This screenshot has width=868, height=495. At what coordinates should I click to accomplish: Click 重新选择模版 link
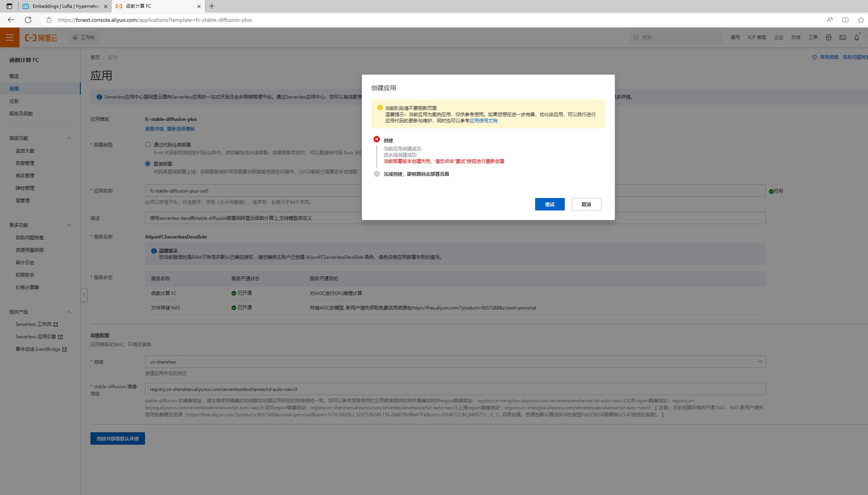(x=181, y=129)
